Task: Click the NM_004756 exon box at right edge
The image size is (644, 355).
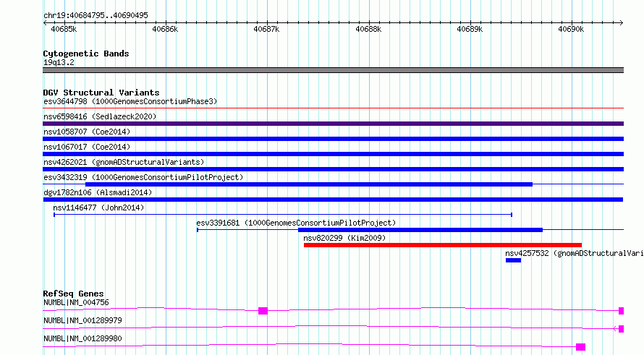Action: [621, 311]
